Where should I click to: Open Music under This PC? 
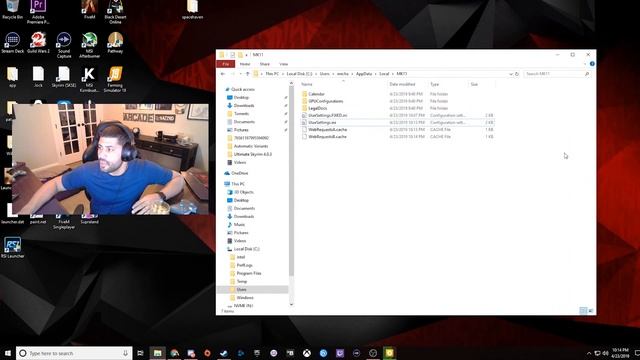pyautogui.click(x=239, y=224)
